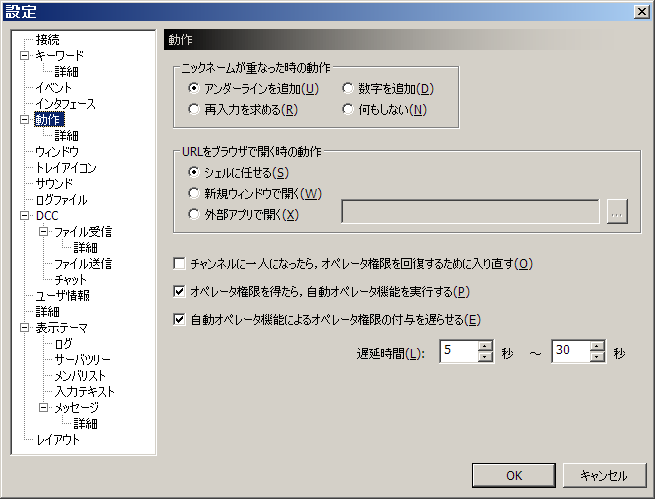Open インタフェース settings page
This screenshot has width=655, height=499.
pos(65,104)
